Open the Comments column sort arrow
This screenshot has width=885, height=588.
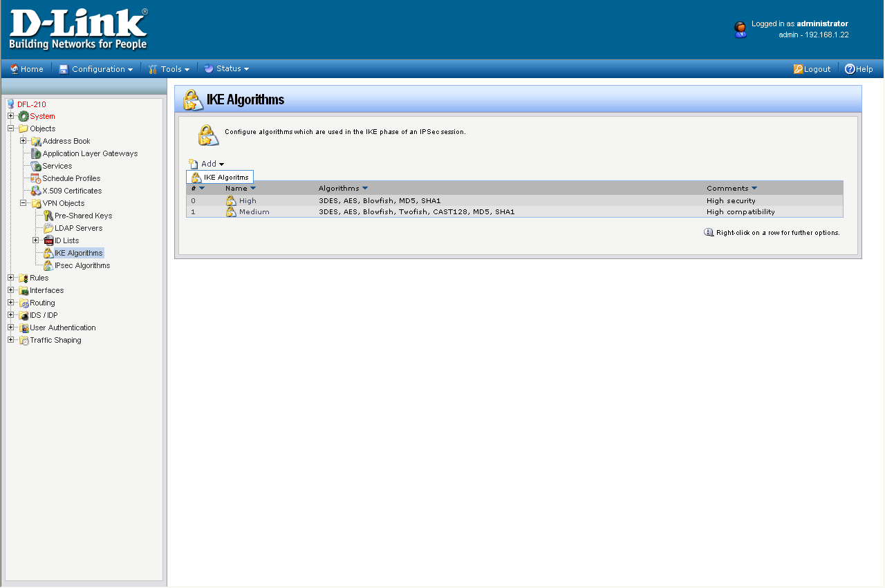(x=754, y=188)
